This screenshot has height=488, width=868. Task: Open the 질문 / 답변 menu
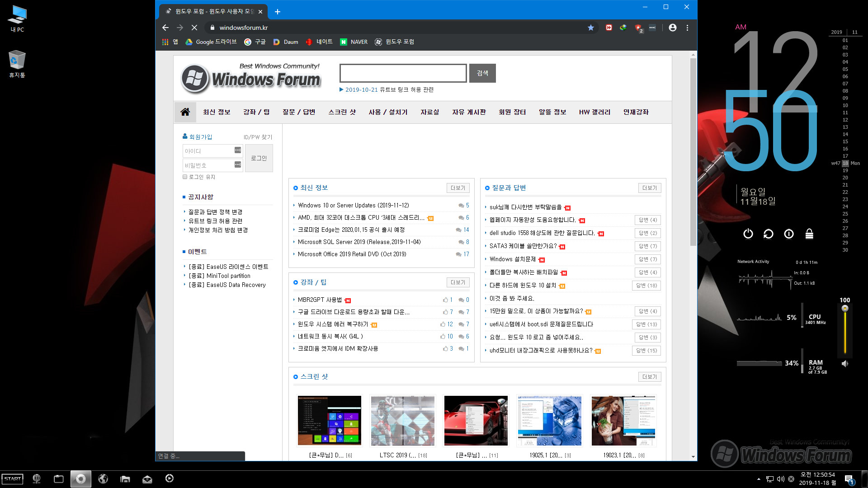(299, 112)
